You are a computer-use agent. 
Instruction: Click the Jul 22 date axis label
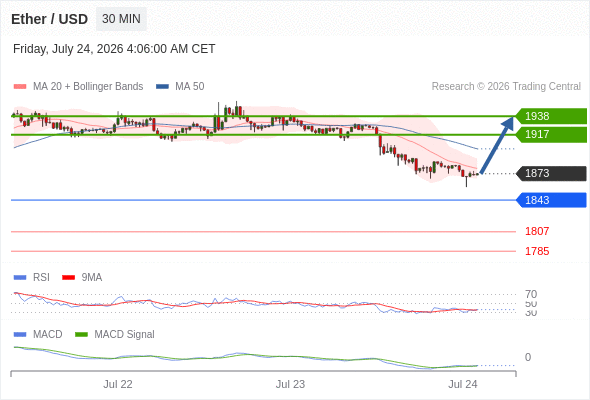click(118, 384)
